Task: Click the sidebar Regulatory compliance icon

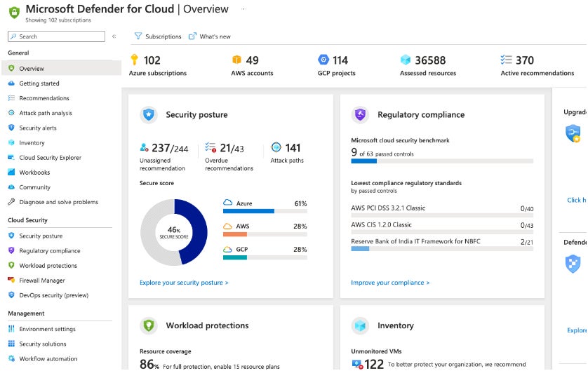Action: 11,250
